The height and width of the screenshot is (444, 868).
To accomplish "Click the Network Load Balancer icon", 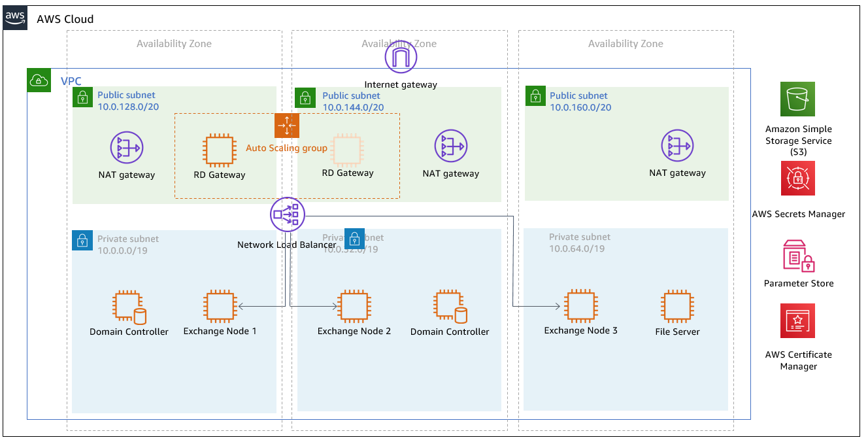I will tap(287, 214).
